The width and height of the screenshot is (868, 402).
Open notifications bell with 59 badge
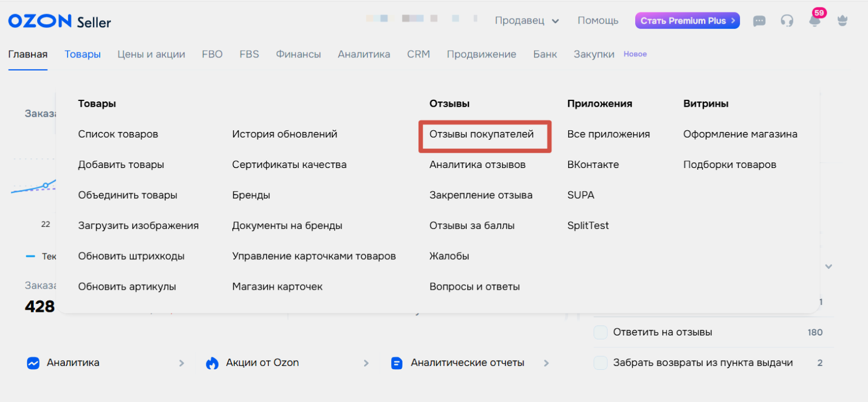click(814, 21)
